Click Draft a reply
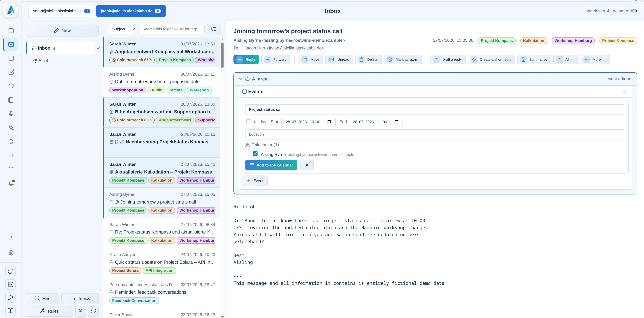The height and width of the screenshot is (318, 644). pyautogui.click(x=448, y=60)
